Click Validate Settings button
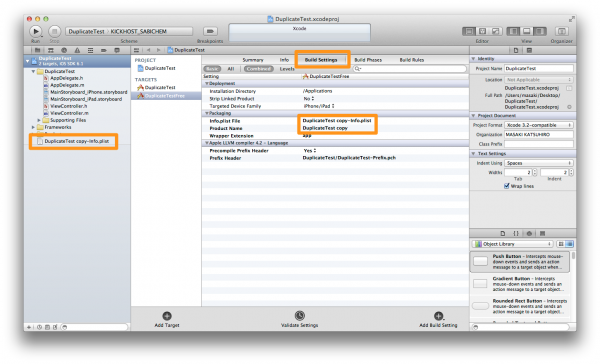This screenshot has height=364, width=600. 300,319
